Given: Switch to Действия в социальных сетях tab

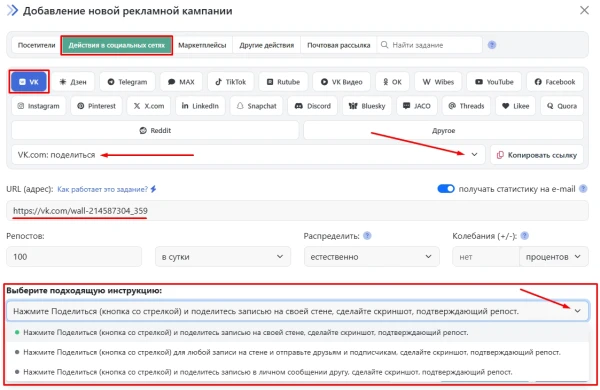Looking at the screenshot, I should point(116,45).
